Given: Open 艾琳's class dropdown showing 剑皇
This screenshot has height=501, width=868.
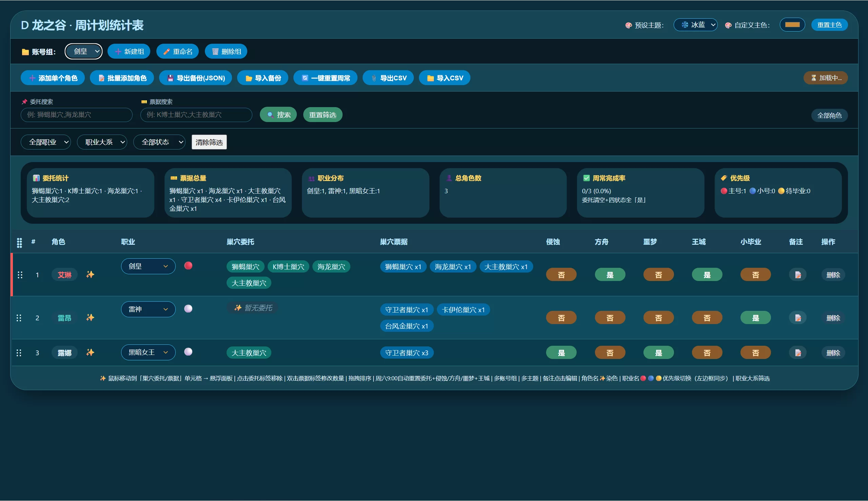Looking at the screenshot, I should [148, 266].
